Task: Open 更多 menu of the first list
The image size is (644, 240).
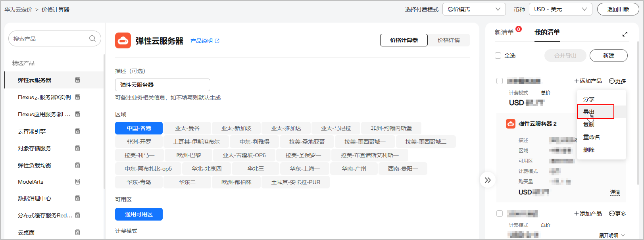Action: click(617, 81)
